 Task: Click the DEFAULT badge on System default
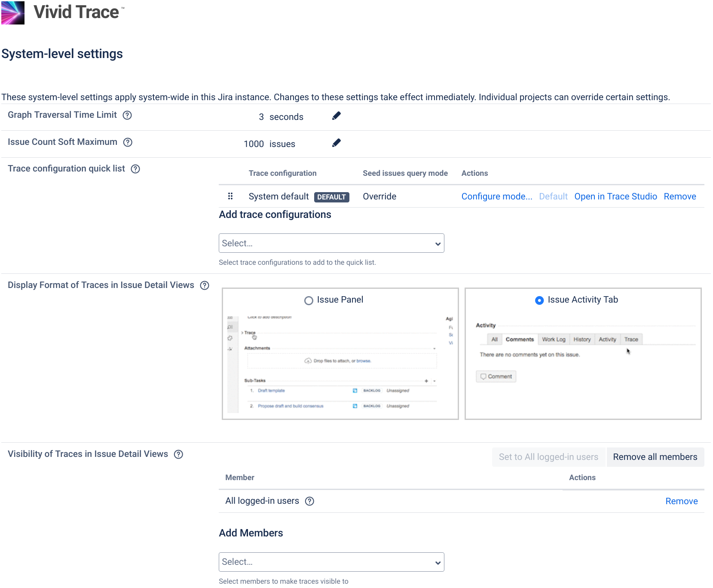[332, 197]
